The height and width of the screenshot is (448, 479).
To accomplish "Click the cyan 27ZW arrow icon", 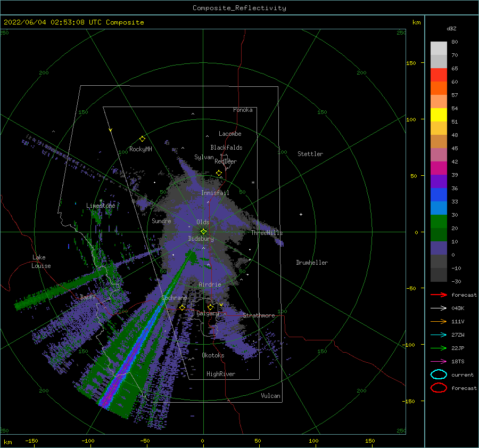I will click(439, 335).
